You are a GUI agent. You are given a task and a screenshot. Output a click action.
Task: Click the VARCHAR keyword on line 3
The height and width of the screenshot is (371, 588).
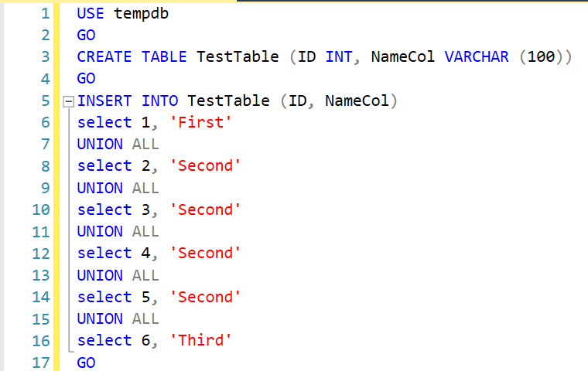pos(477,57)
